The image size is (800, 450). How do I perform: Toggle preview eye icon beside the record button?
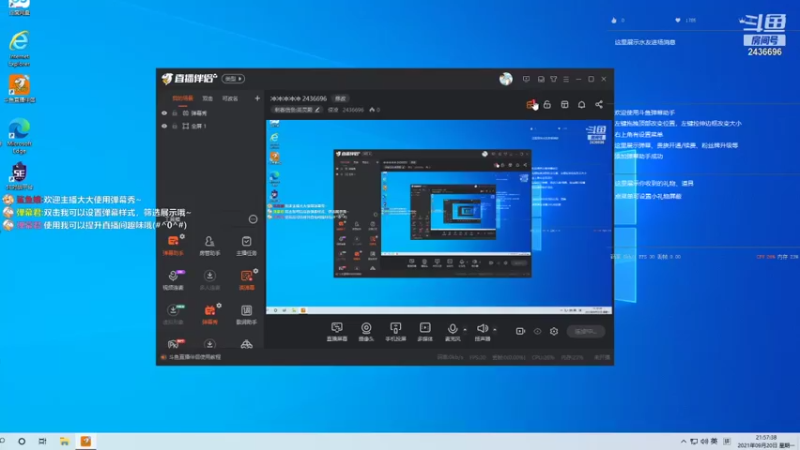click(x=537, y=331)
